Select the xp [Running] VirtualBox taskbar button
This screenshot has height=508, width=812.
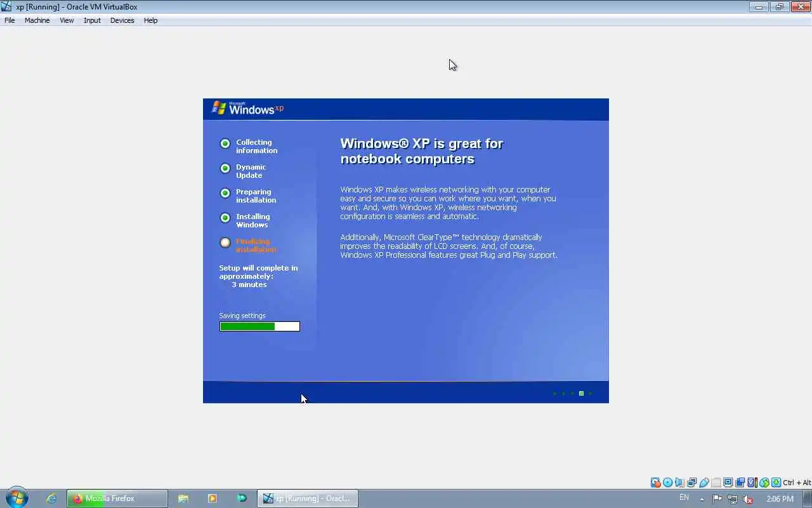pos(308,498)
